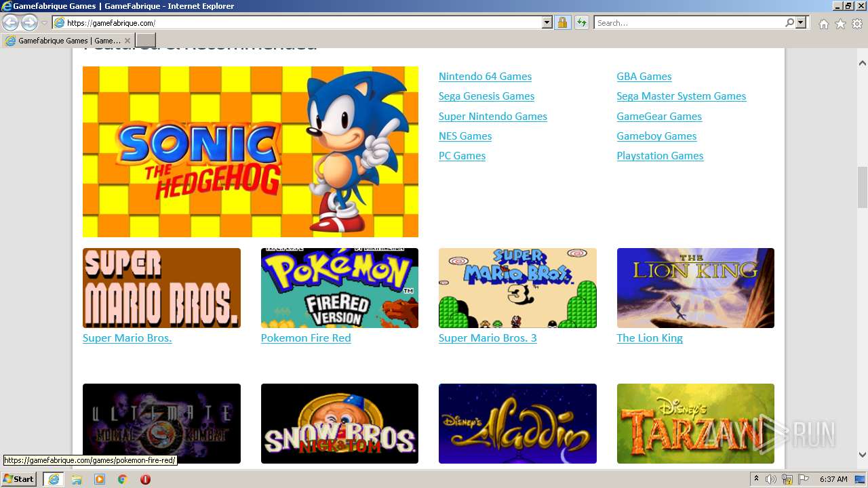Click the Search box field
Image resolution: width=868 pixels, height=488 pixels.
[x=689, y=23]
